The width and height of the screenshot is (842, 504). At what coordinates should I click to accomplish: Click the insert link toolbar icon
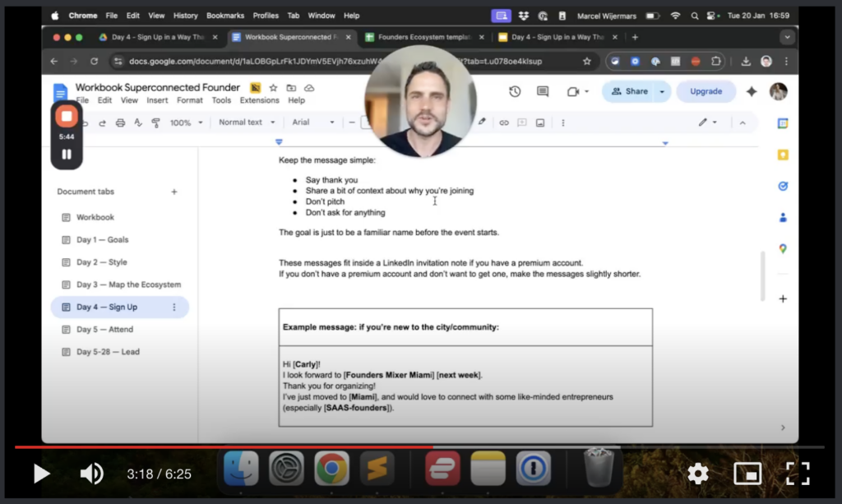coord(504,123)
